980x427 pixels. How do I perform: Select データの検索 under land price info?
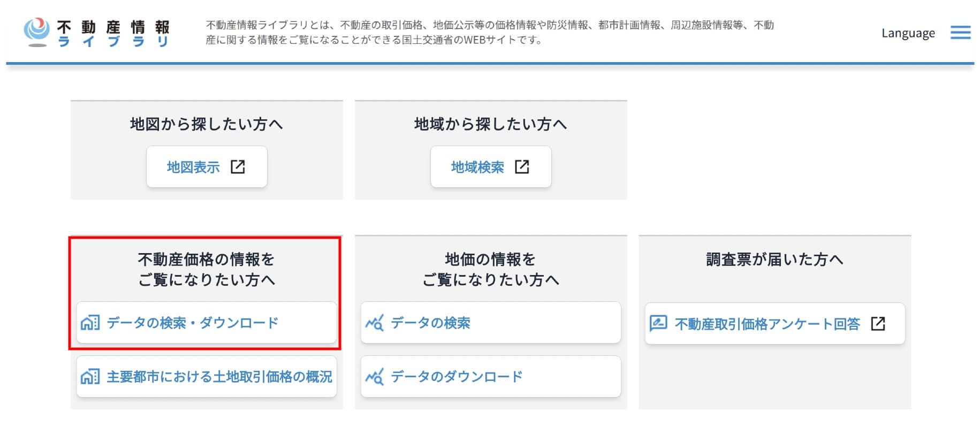click(x=491, y=323)
